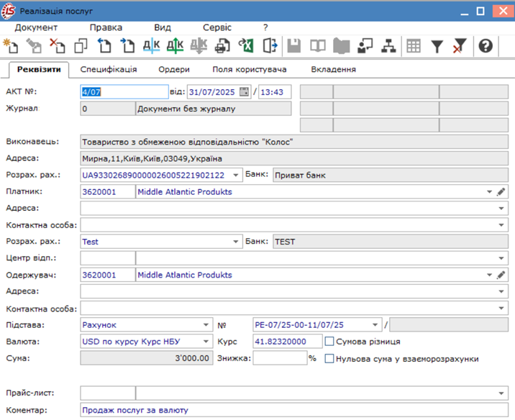515x420 pixels.
Task: Post the document with the green-arrow ДК icon
Action: [x=175, y=45]
